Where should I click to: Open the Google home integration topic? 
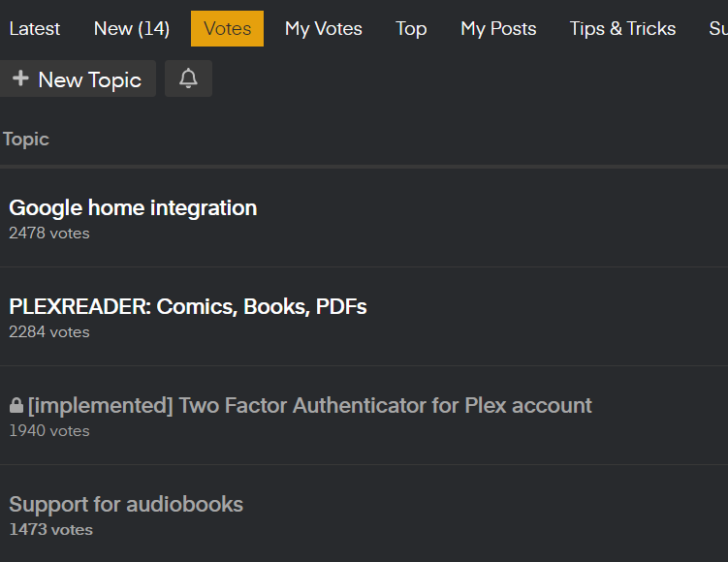coord(133,207)
